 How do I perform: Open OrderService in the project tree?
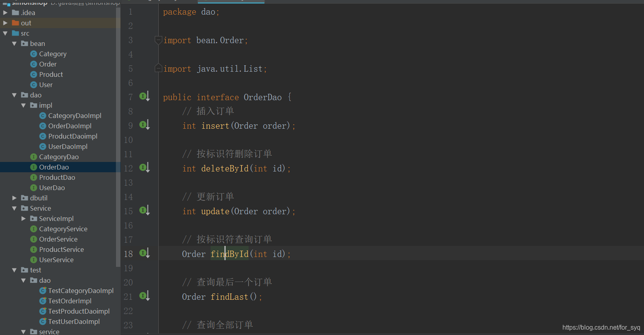point(58,239)
